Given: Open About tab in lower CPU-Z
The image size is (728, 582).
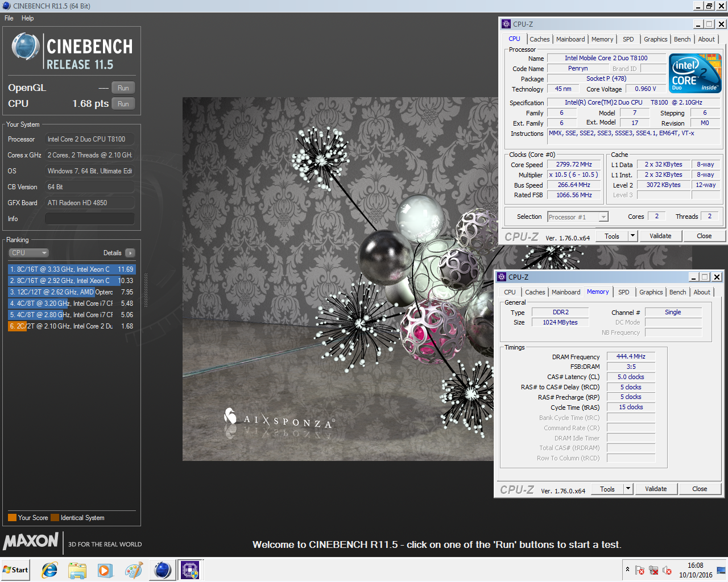Looking at the screenshot, I should click(702, 292).
